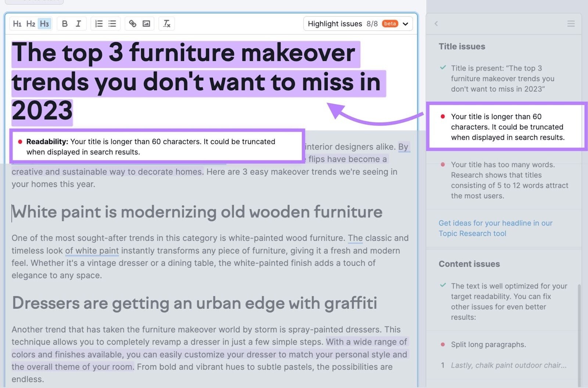
Task: Click the 'white paint' hyperlink in text
Action: point(92,251)
